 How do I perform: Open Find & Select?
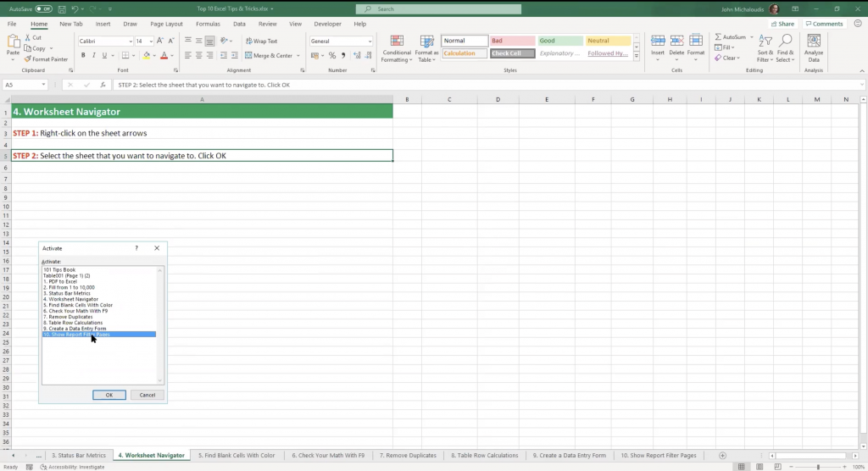tap(786, 48)
